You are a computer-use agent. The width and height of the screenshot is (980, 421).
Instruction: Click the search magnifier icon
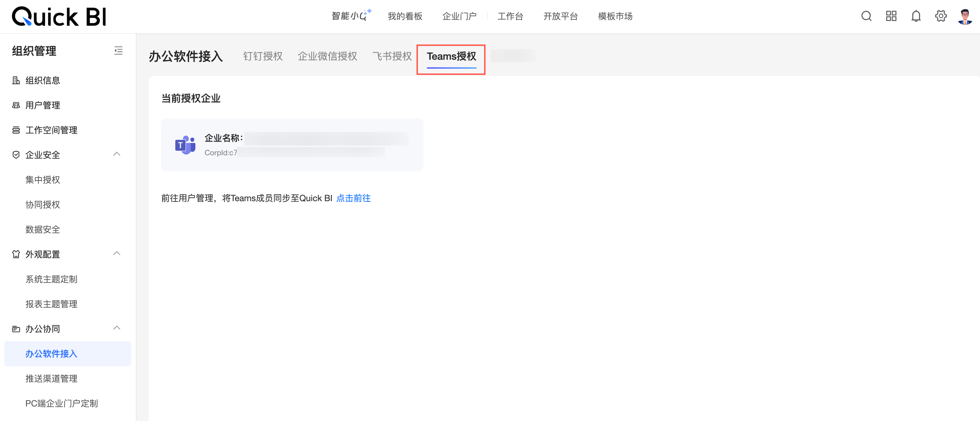866,16
